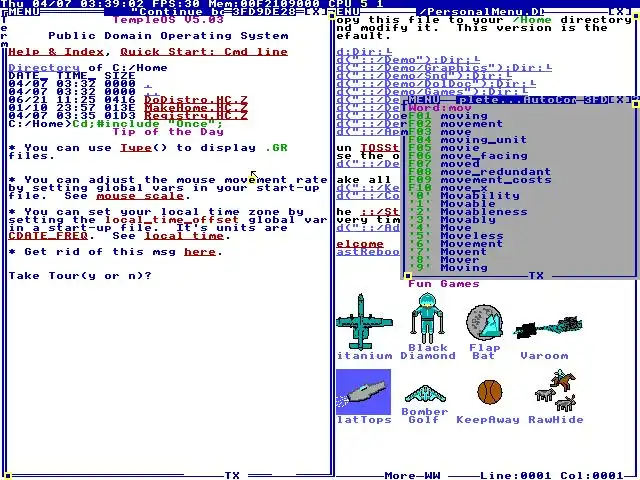The height and width of the screenshot is (480, 640).
Task: Choose dictionary word 'Movableness'
Action: 468,212
